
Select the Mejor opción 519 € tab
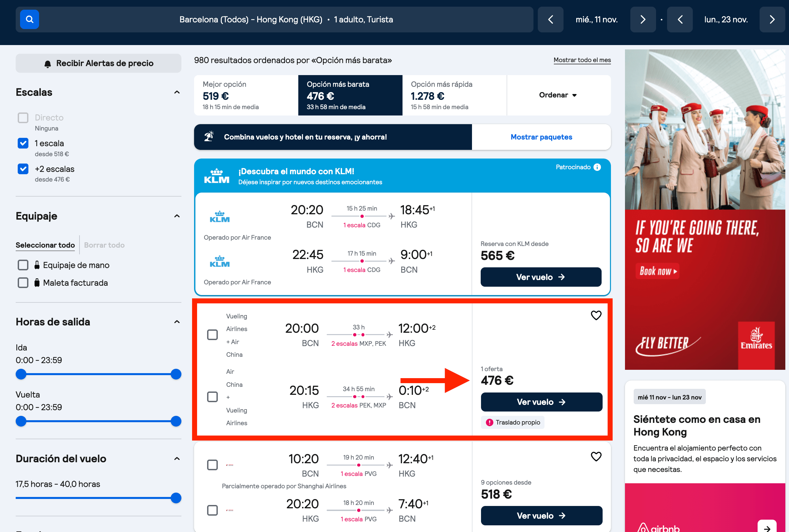246,95
